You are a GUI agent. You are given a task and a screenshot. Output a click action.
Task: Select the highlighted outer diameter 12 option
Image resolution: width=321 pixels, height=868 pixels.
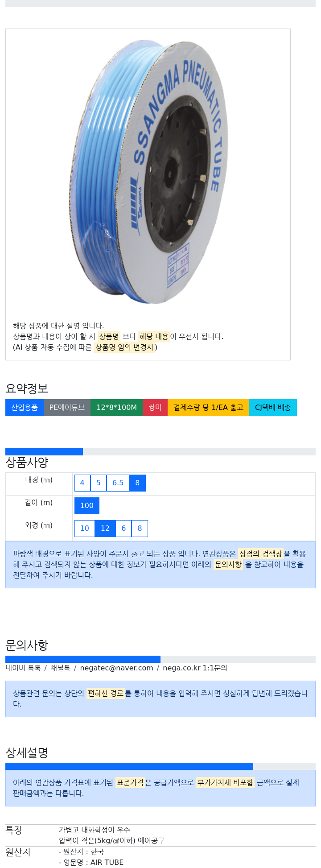coord(105,529)
